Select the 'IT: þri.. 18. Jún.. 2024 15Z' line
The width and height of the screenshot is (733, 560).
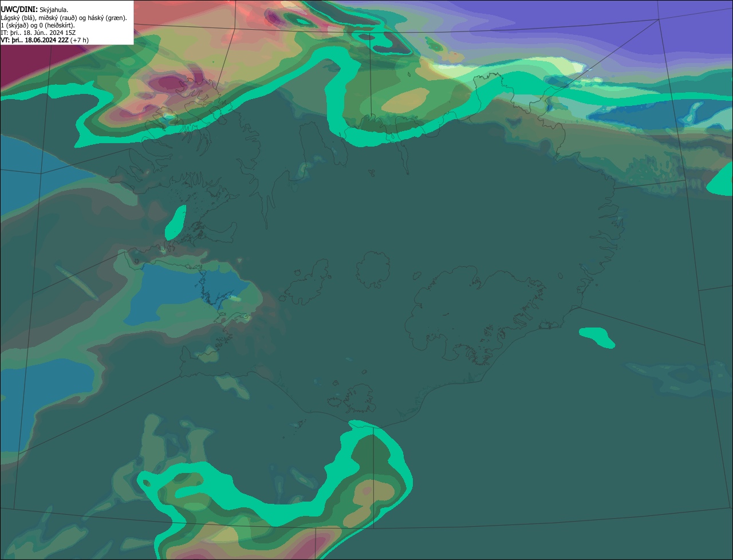pos(38,33)
